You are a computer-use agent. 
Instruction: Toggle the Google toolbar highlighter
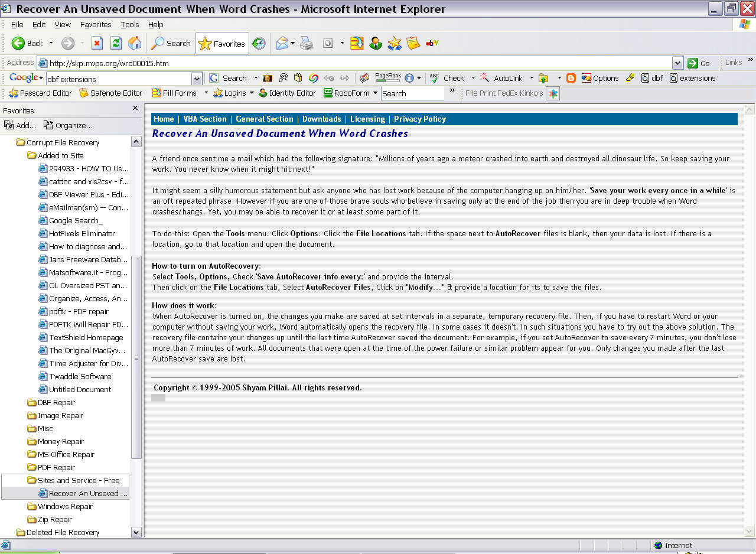(x=630, y=78)
